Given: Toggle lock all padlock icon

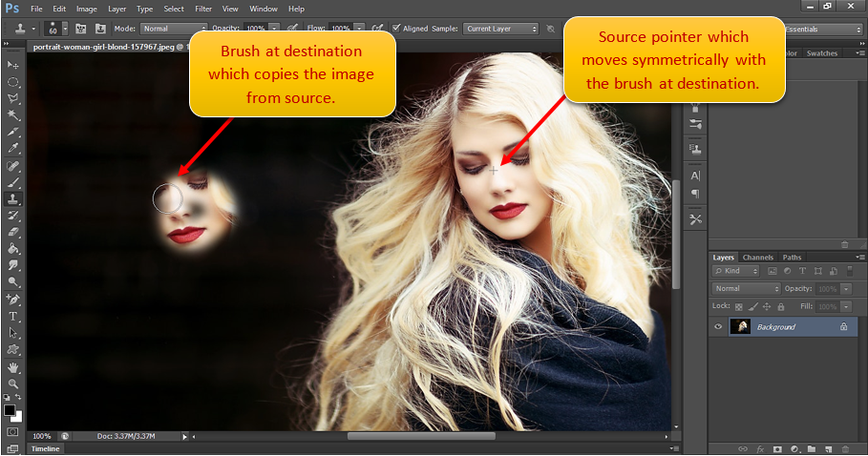Looking at the screenshot, I should point(780,306).
